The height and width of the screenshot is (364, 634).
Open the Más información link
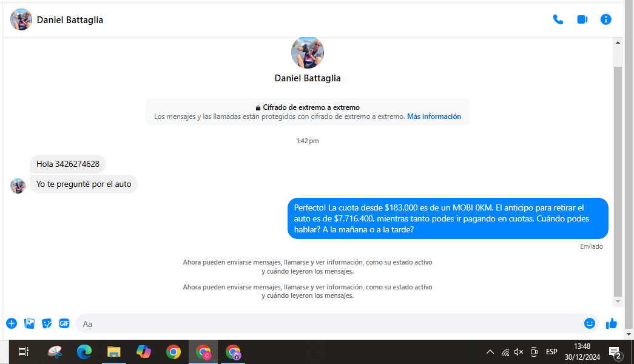pos(434,116)
